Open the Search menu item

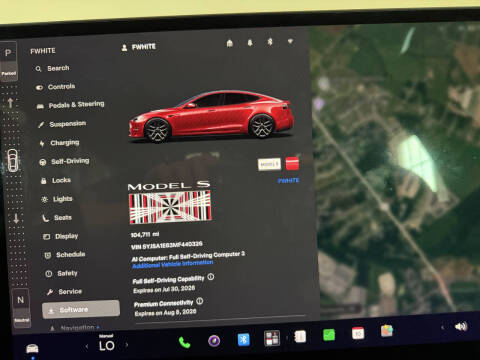(x=53, y=69)
